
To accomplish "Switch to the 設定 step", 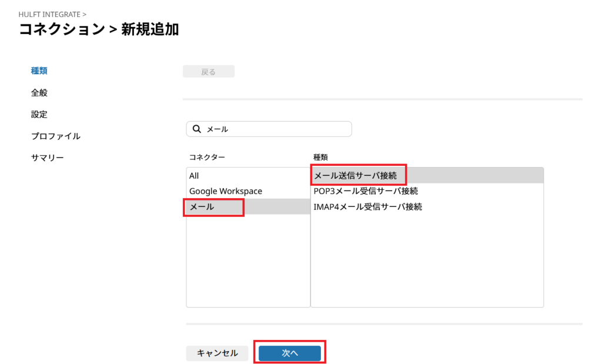I will click(x=39, y=114).
